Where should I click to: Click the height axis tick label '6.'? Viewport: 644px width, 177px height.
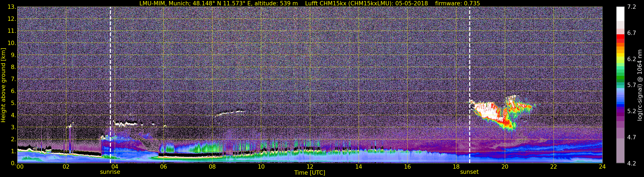pos(13,91)
